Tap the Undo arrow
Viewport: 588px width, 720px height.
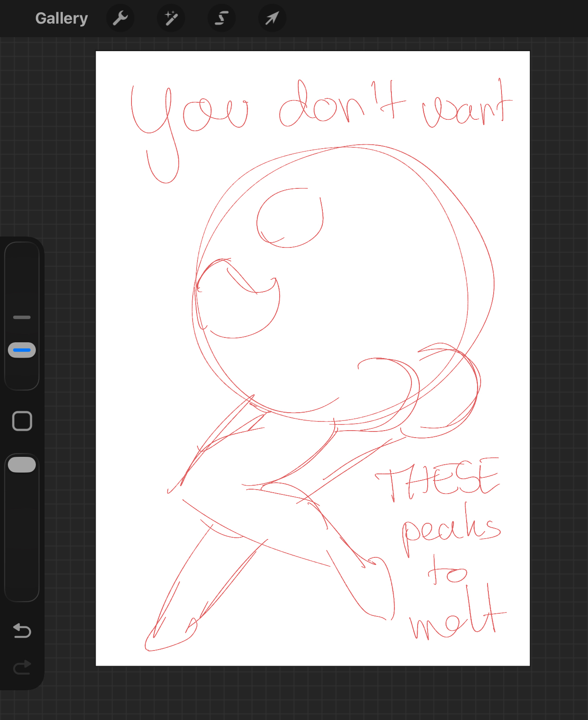(22, 630)
